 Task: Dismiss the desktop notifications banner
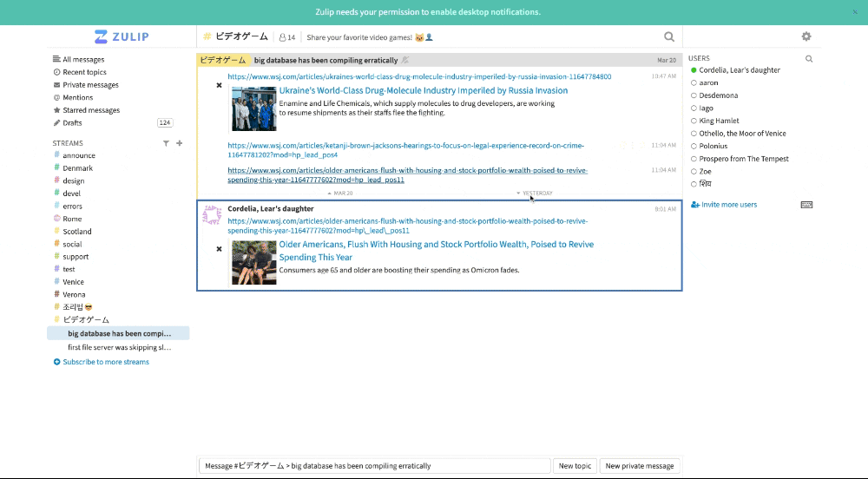[x=855, y=12]
